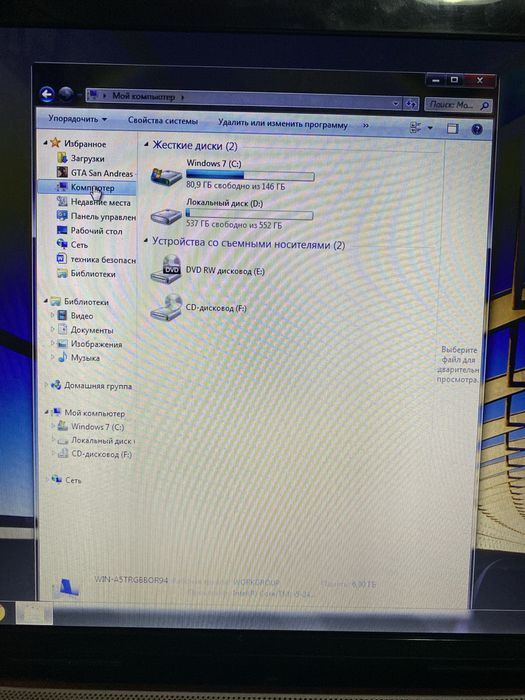The width and height of the screenshot is (525, 700).
Task: Select Избранное star icon
Action: point(55,143)
